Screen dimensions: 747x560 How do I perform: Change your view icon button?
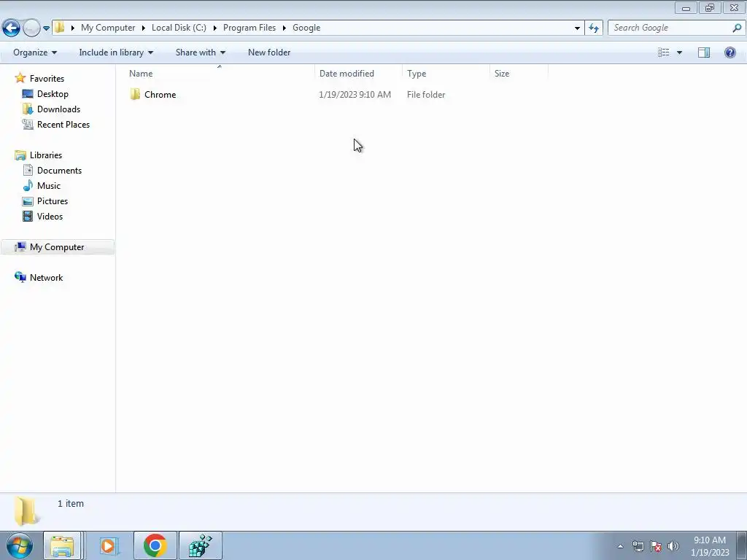[664, 52]
